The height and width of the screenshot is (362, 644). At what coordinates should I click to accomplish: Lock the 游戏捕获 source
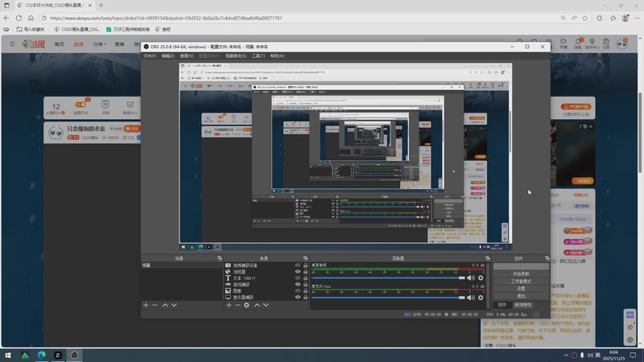(x=305, y=285)
